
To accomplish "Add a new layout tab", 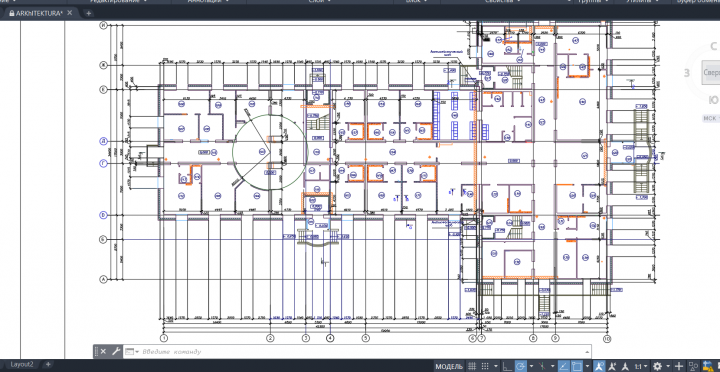I will 48,364.
